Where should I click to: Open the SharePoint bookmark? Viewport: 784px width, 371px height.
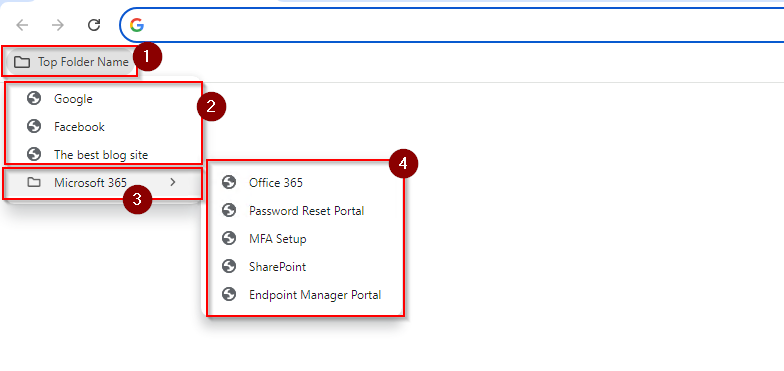[305, 267]
